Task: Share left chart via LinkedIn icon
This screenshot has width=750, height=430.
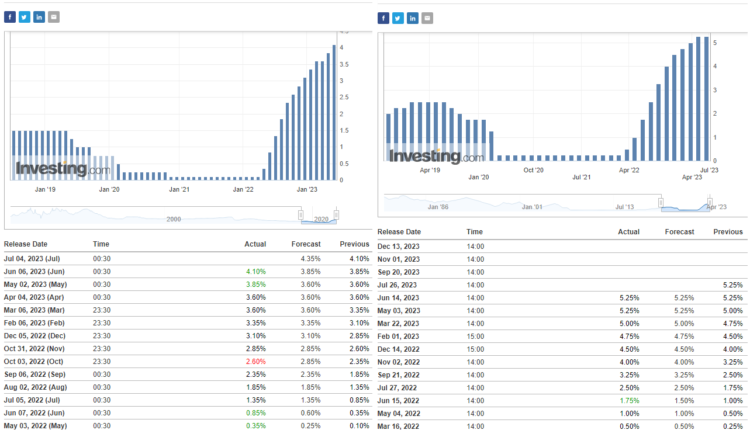Action: coord(39,17)
